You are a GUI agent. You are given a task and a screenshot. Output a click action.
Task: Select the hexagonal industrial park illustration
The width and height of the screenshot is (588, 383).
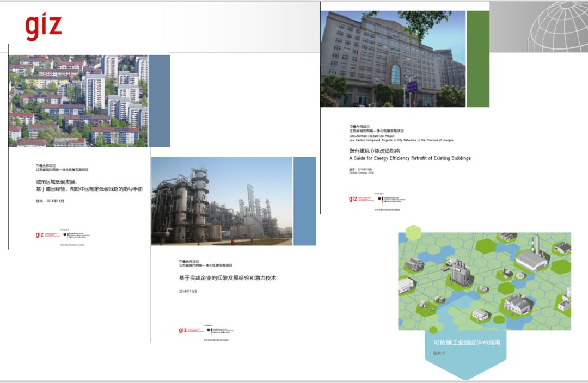pyautogui.click(x=484, y=281)
